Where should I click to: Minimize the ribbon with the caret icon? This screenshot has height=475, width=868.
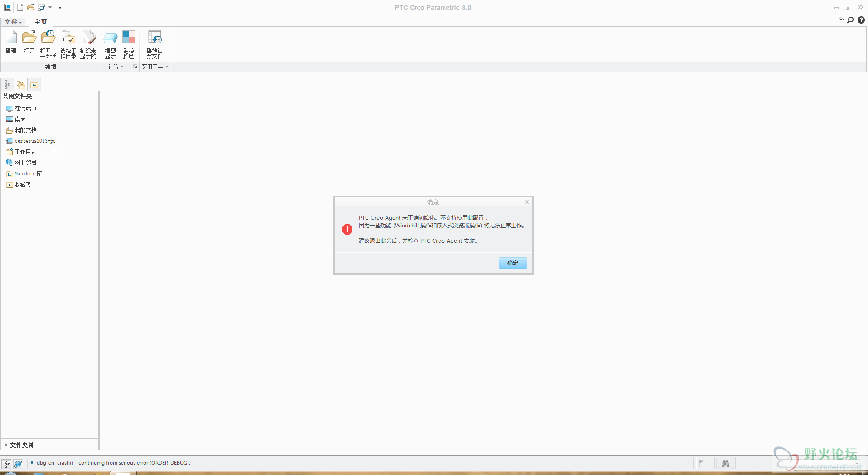841,19
